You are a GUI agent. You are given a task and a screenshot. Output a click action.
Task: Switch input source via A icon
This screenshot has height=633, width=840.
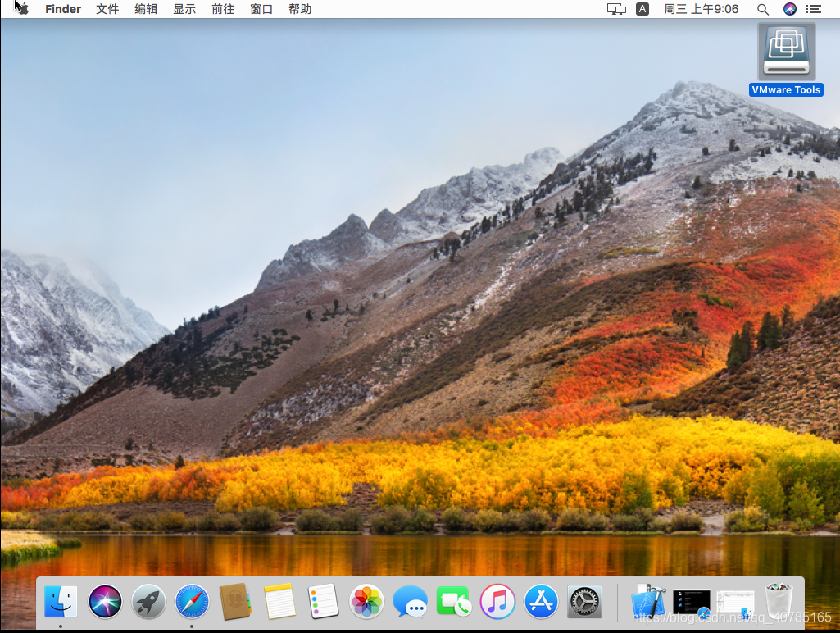642,9
